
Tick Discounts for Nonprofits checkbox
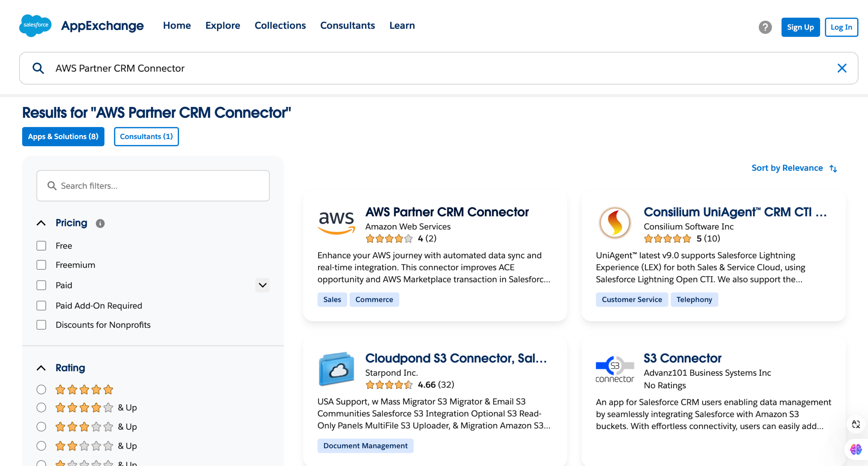(x=41, y=325)
